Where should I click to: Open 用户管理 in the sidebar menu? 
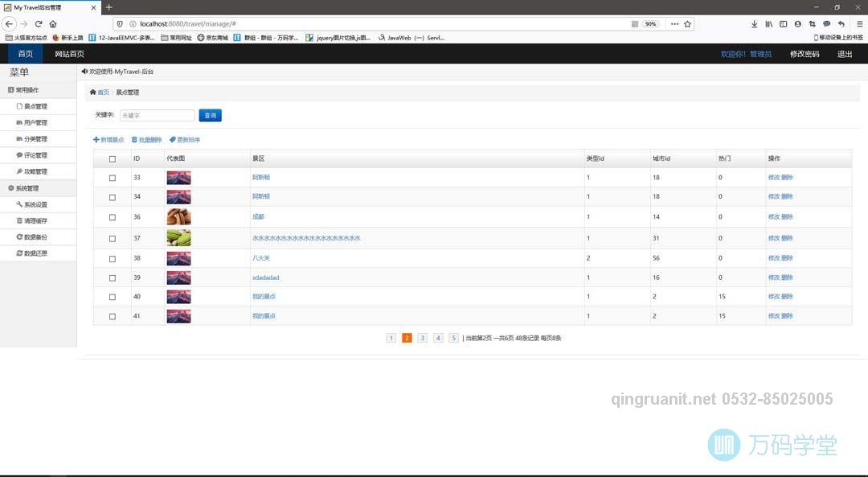(x=35, y=123)
